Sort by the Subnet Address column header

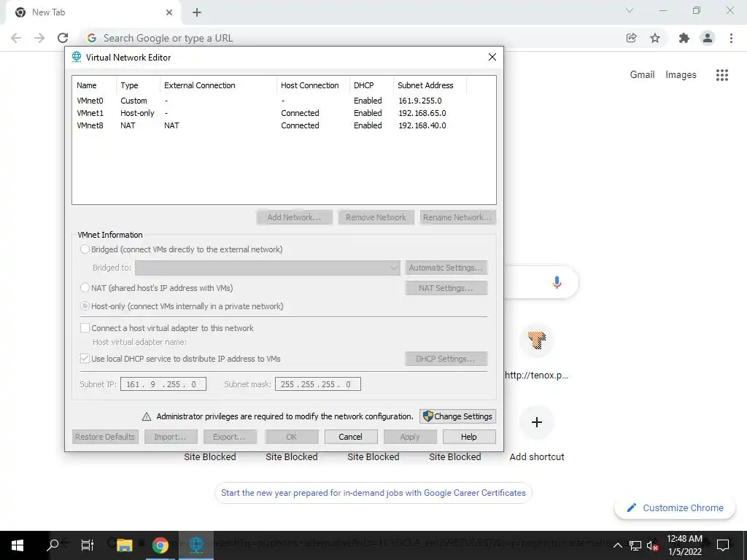click(x=430, y=85)
